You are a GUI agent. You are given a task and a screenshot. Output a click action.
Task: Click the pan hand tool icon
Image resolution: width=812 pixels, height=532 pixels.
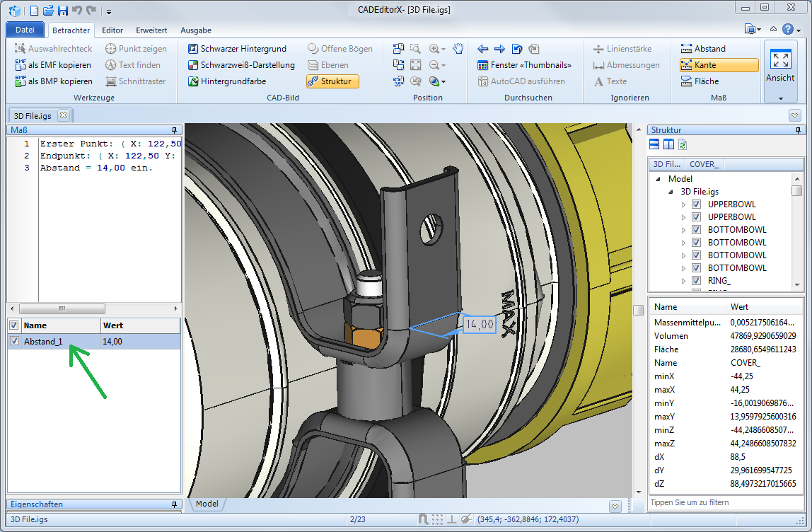458,49
